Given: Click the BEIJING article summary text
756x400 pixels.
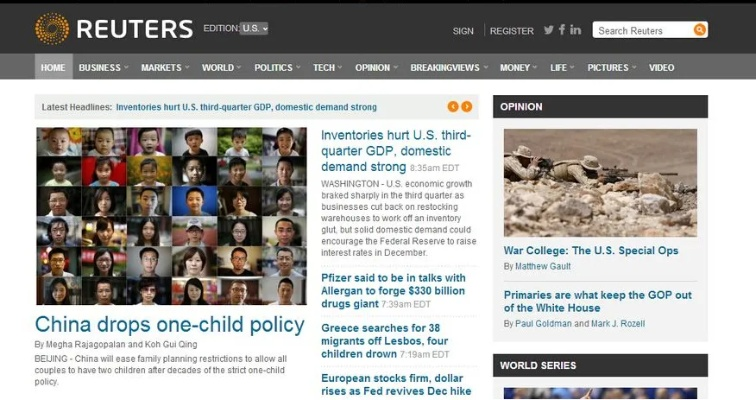Looking at the screenshot, I should click(x=161, y=370).
